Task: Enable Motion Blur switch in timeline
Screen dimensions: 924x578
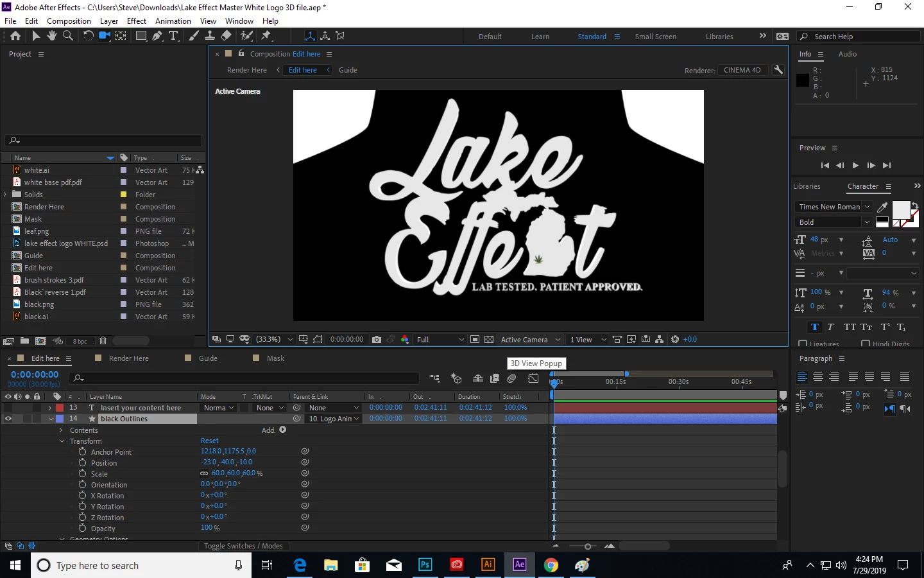Action: coord(512,378)
